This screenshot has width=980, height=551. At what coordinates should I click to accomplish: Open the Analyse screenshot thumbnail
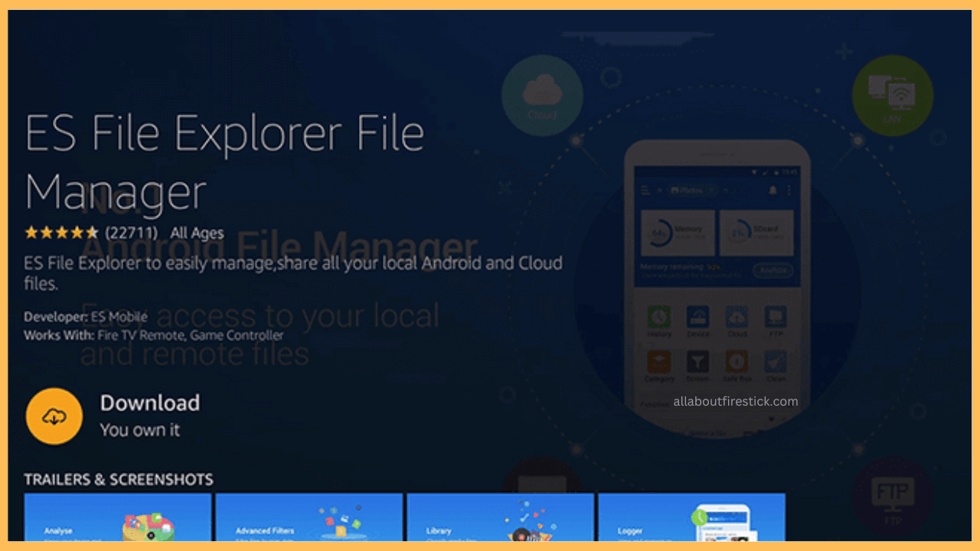(x=118, y=517)
